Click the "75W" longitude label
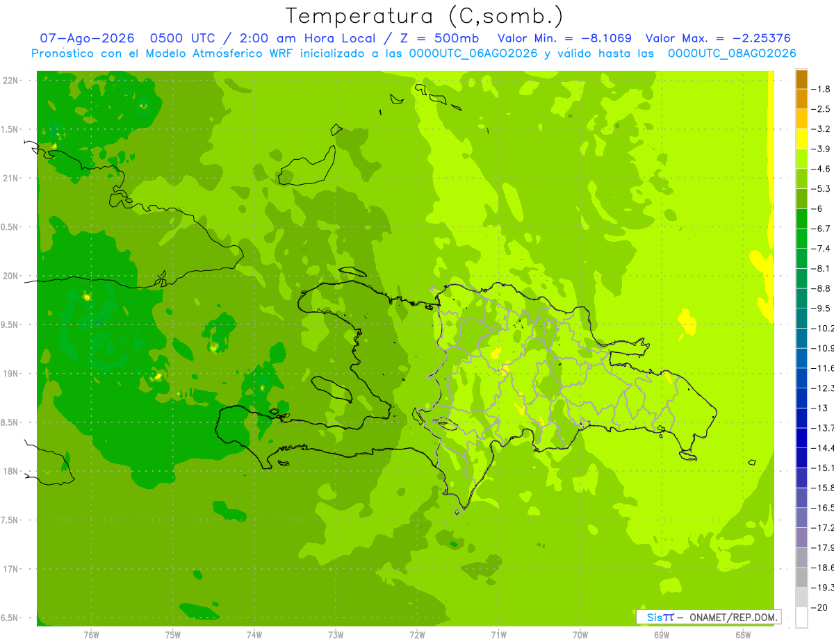The width and height of the screenshot is (834, 644). point(173,634)
